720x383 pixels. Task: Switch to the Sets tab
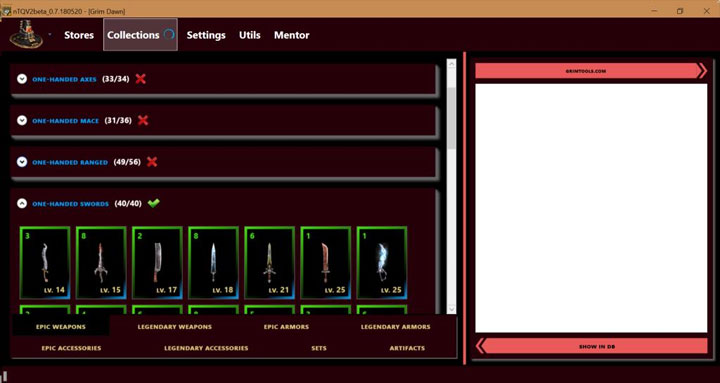pyautogui.click(x=319, y=348)
